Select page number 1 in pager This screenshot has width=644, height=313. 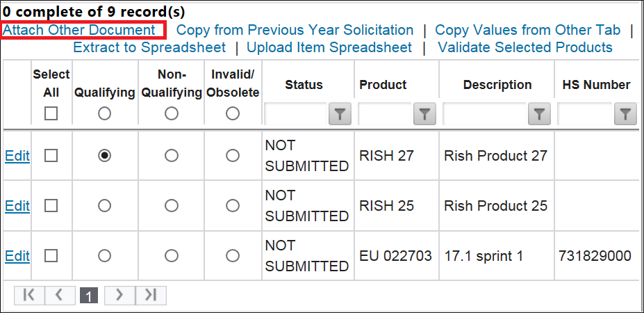[89, 296]
